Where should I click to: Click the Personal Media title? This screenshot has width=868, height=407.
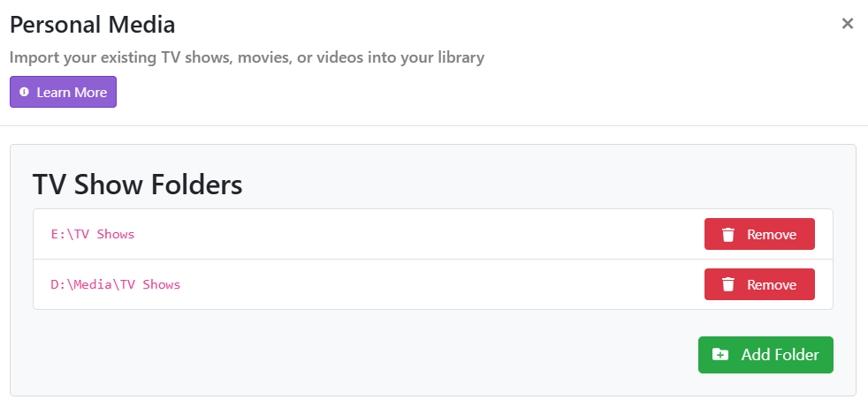coord(93,25)
